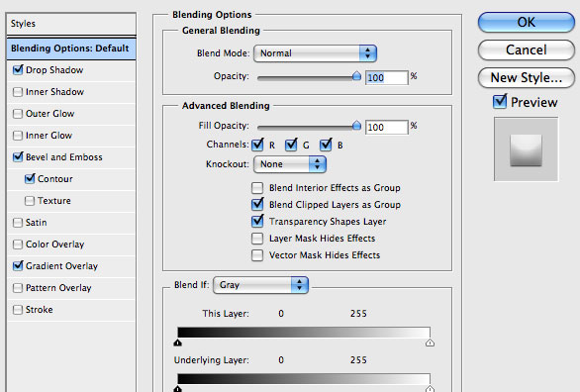The height and width of the screenshot is (392, 580).
Task: Open the Bevel and Emboss settings label
Action: [64, 156]
